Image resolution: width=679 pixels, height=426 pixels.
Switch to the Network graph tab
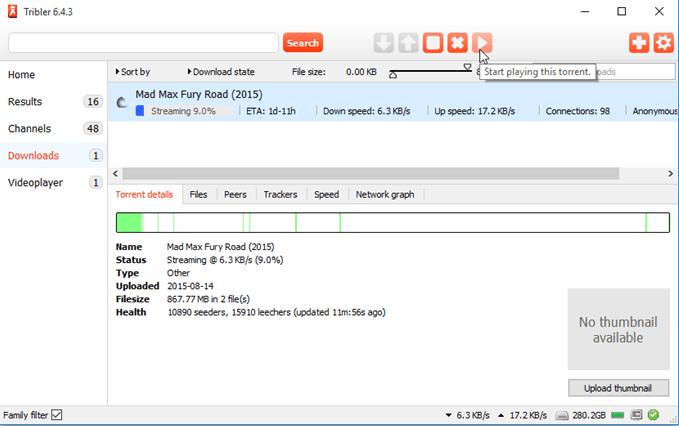coord(384,195)
